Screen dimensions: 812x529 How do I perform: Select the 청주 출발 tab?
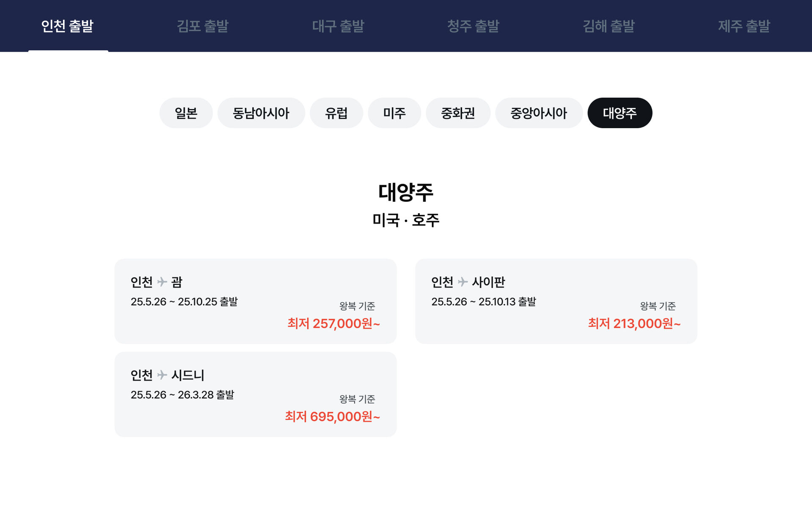click(x=473, y=26)
